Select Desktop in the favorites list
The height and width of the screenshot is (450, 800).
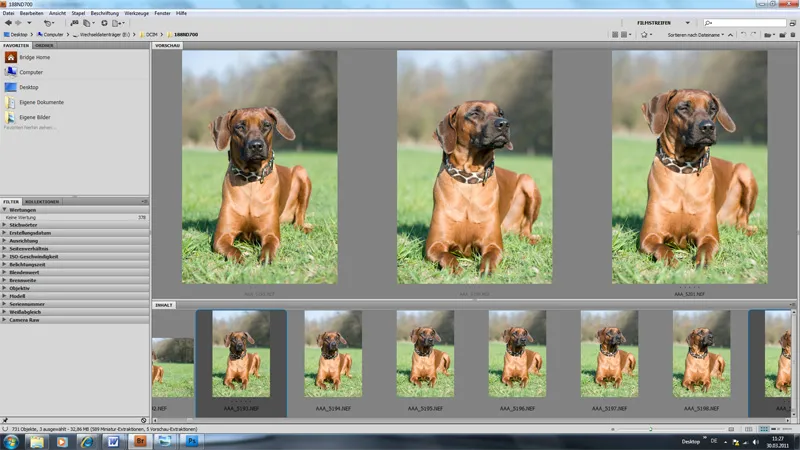pos(21,87)
